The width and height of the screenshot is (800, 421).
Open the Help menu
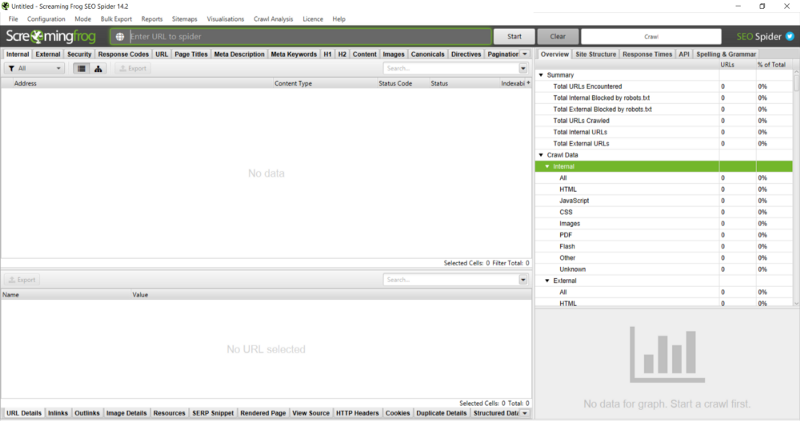(x=339, y=19)
